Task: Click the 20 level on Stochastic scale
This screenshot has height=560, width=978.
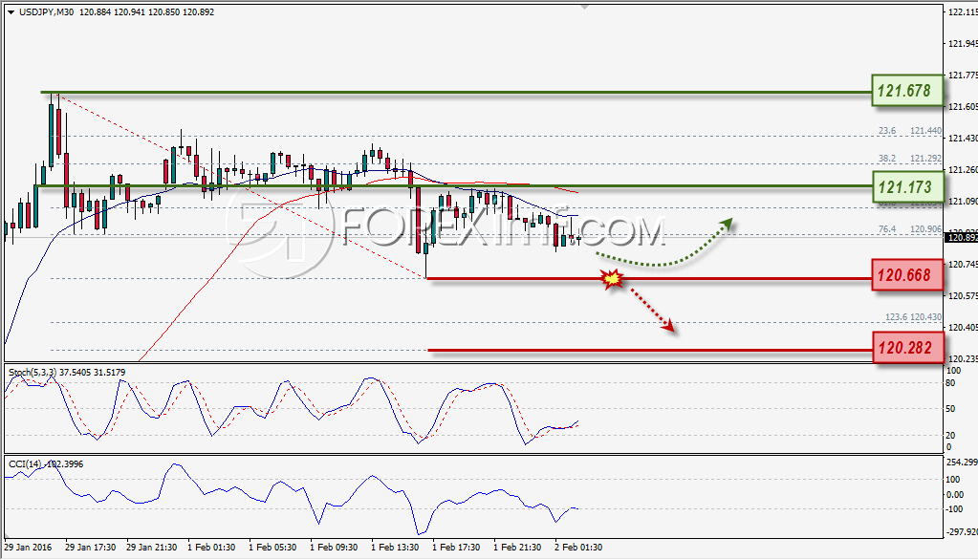Action: (950, 435)
